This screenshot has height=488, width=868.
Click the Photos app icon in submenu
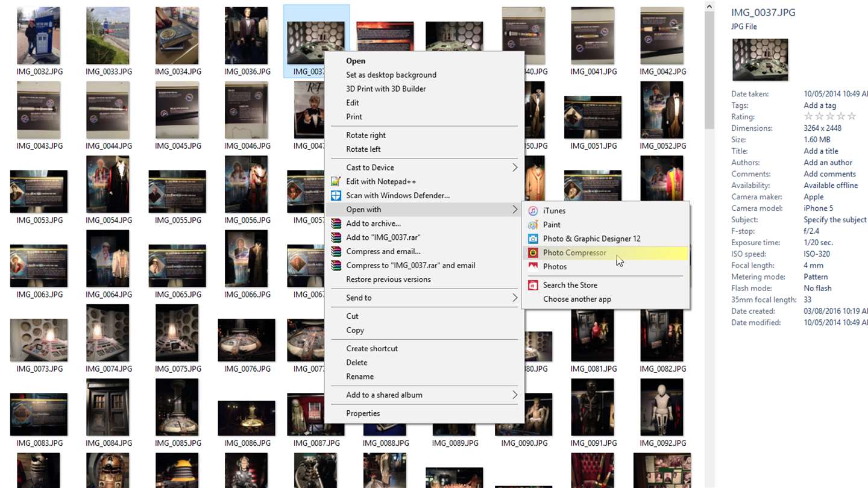(x=533, y=267)
